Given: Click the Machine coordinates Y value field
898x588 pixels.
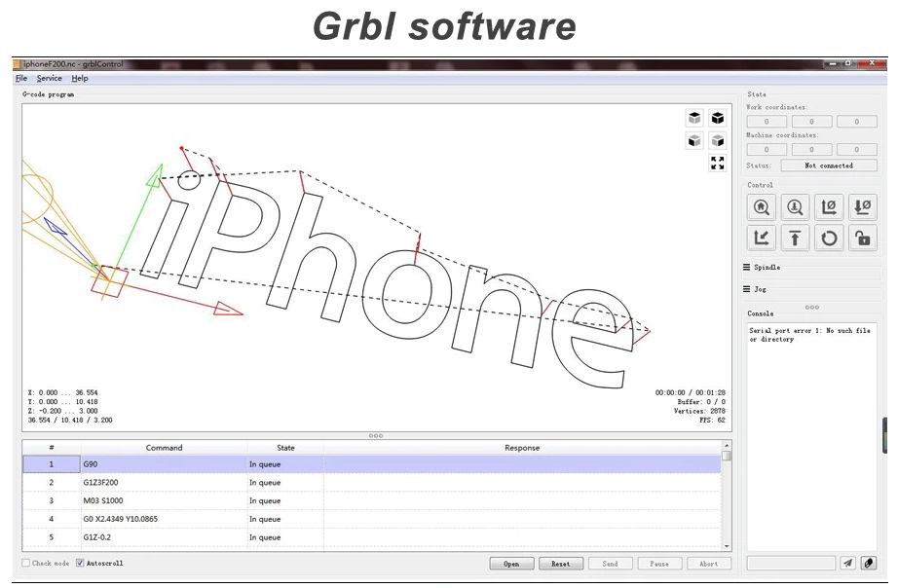Looking at the screenshot, I should point(811,149).
